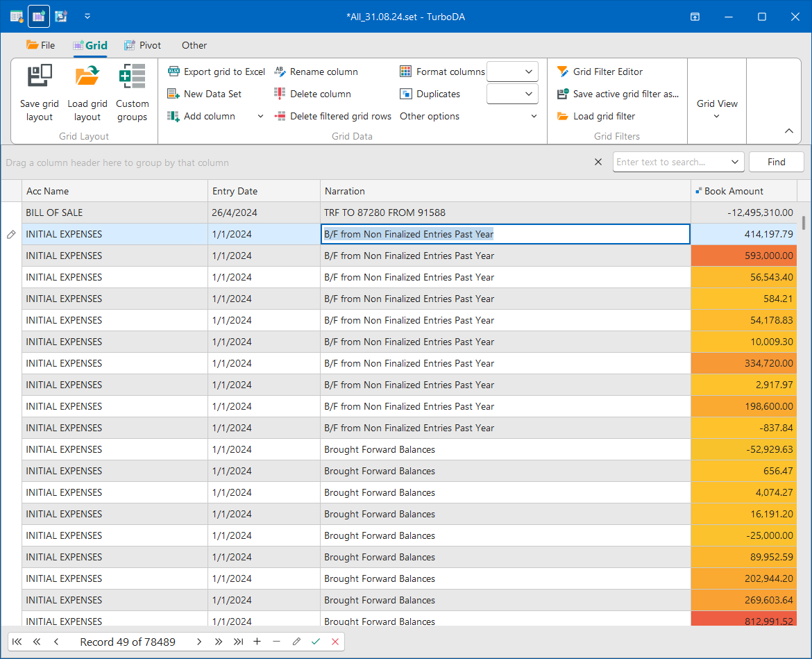The width and height of the screenshot is (812, 659).
Task: Click the Find button
Action: pyautogui.click(x=776, y=162)
